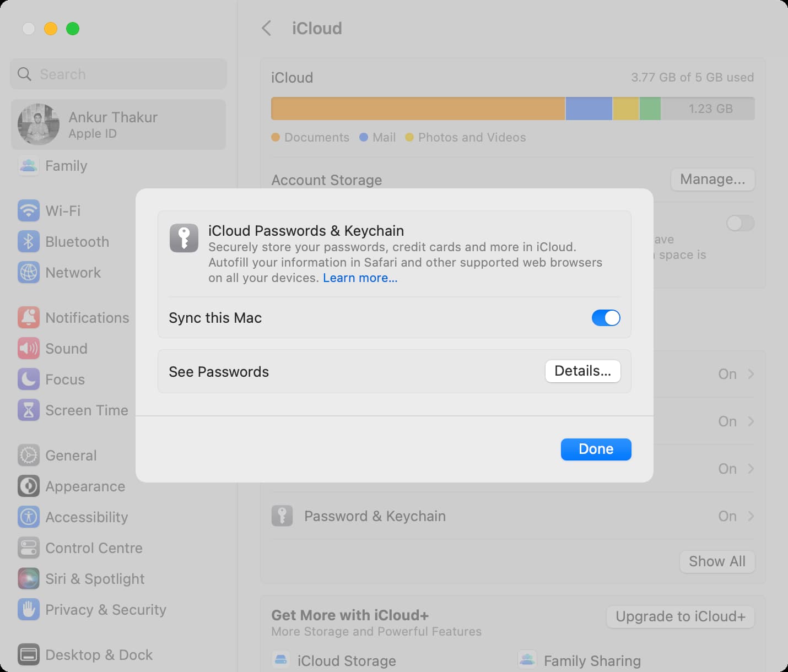Viewport: 788px width, 672px height.
Task: Open the Sound settings pane
Action: (x=66, y=348)
